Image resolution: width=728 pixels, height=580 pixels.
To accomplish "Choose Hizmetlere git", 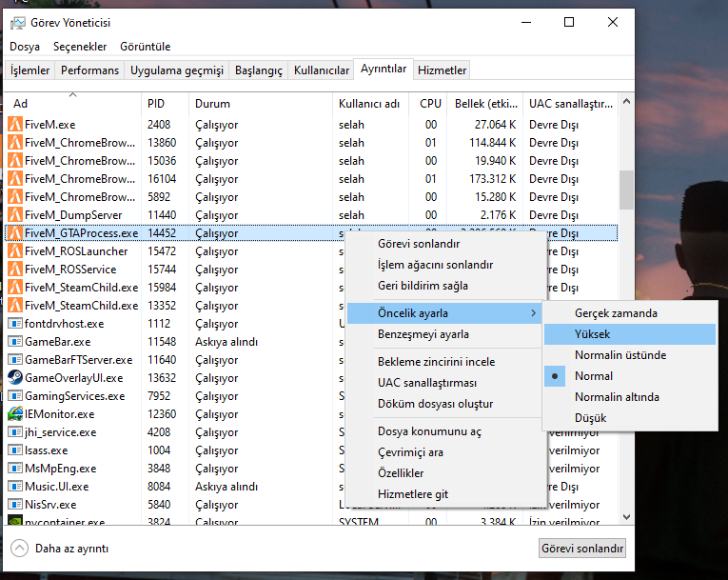I will point(444,494).
